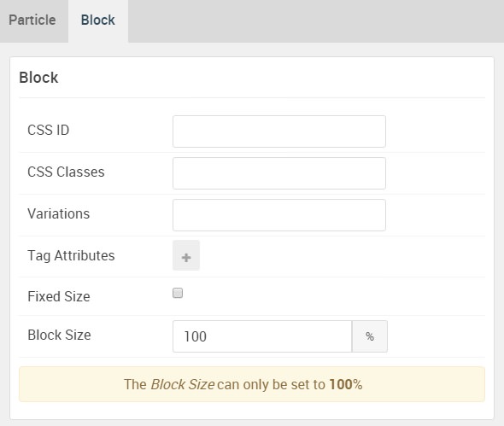
Task: Click the word 'The' starting the notice
Action: (x=135, y=384)
